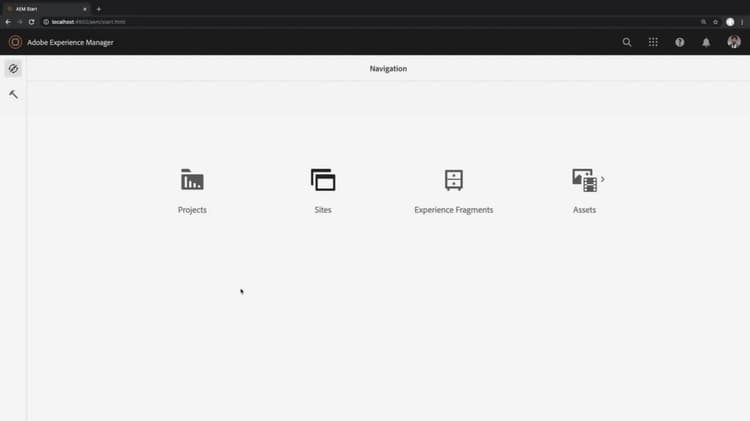Open the user profile avatar menu
Screen dimensions: 750x421
click(x=734, y=42)
